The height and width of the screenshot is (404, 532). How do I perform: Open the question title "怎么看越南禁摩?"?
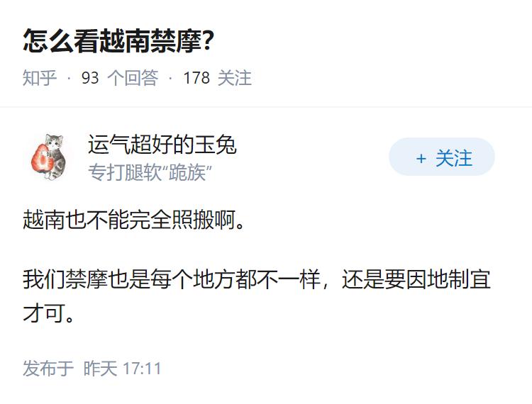118,41
